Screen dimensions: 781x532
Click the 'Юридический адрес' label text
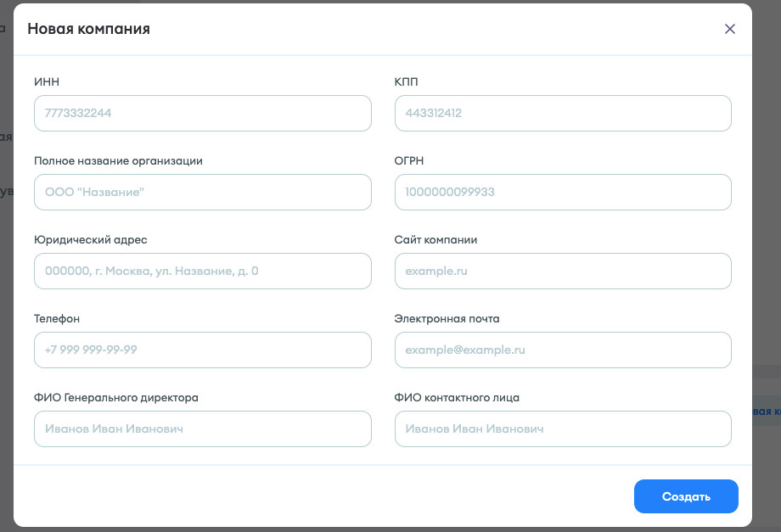pyautogui.click(x=90, y=240)
